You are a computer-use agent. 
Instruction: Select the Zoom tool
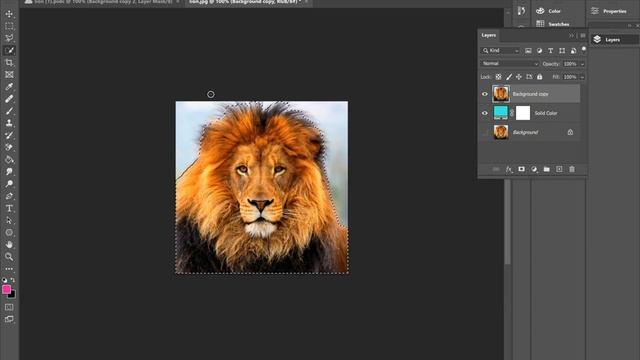click(x=9, y=257)
